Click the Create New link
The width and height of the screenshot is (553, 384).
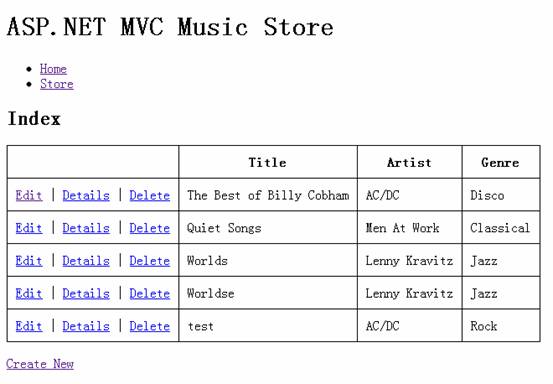(x=40, y=364)
